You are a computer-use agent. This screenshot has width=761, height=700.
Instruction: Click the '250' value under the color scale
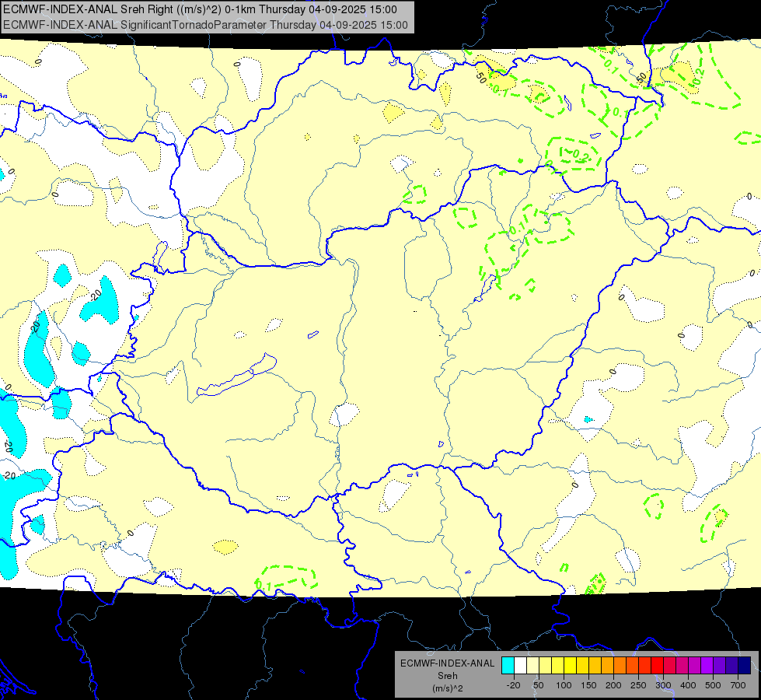[x=638, y=685]
